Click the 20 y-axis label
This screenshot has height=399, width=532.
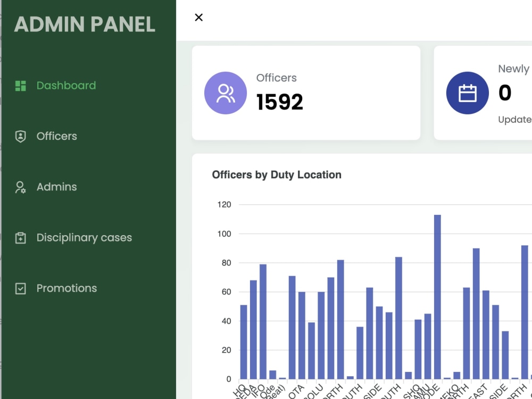click(x=226, y=350)
